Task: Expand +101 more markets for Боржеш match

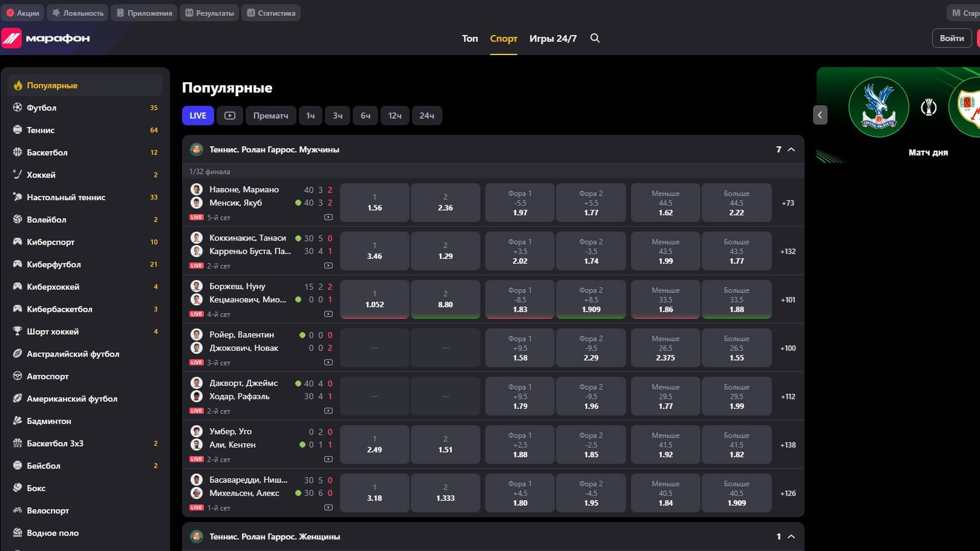Action: (788, 300)
